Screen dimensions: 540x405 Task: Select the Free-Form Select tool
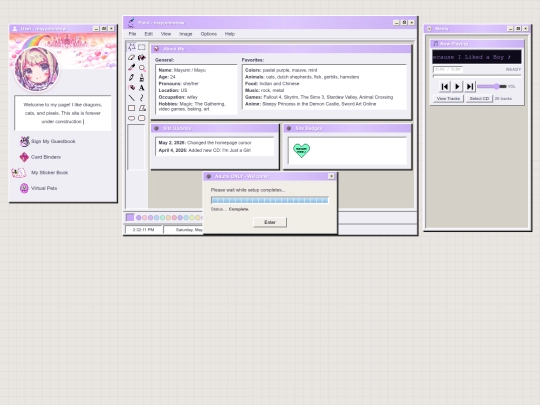pos(132,47)
